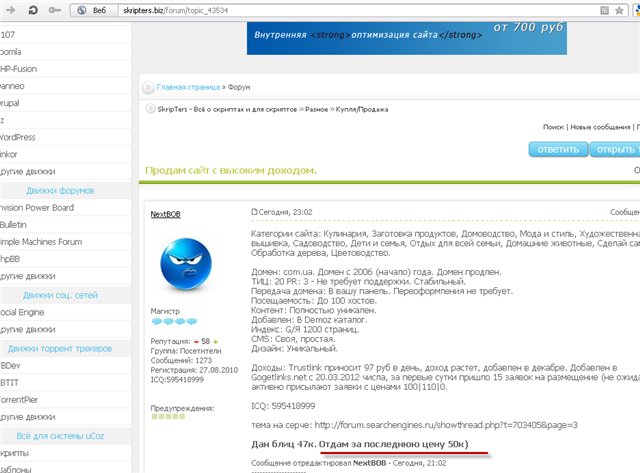Open the 'Купля/Продажа' subforum link
Image resolution: width=640 pixels, height=473 pixels.
[362, 109]
